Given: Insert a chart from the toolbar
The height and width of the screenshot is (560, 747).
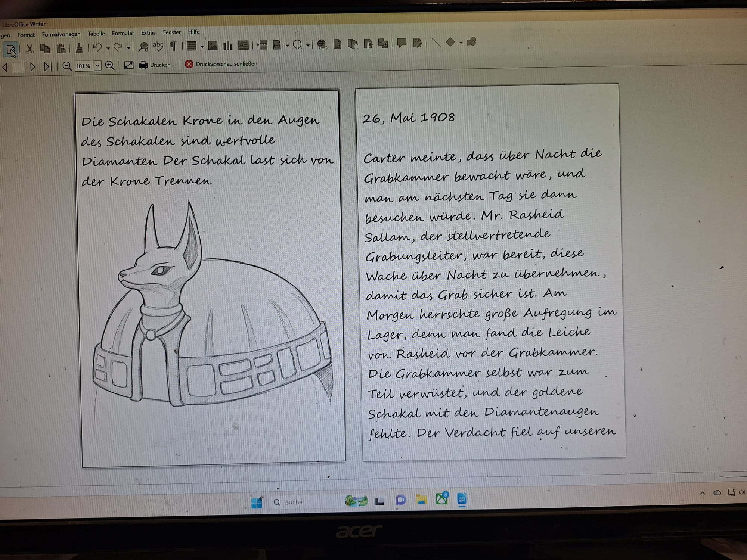Looking at the screenshot, I should [x=227, y=46].
